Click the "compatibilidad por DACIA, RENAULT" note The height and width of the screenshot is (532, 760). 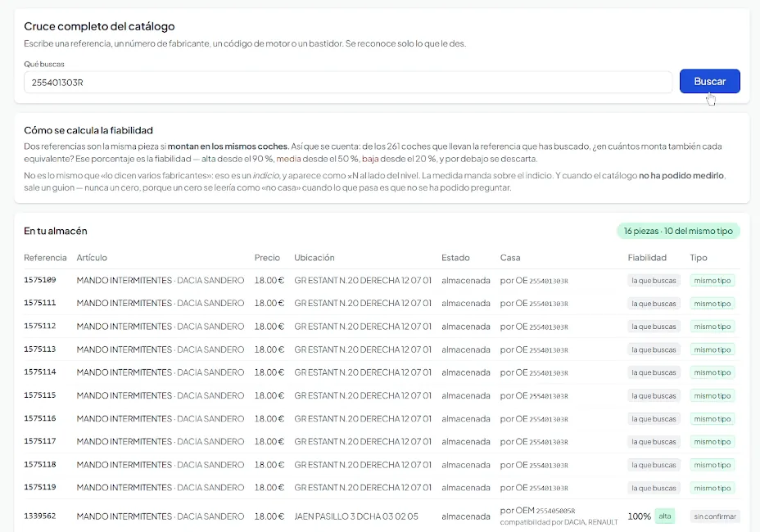[559, 522]
